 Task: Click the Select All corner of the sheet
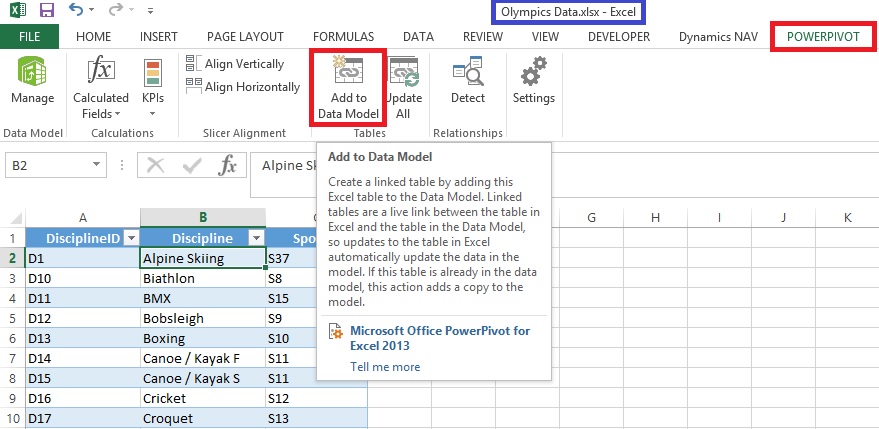tap(13, 217)
